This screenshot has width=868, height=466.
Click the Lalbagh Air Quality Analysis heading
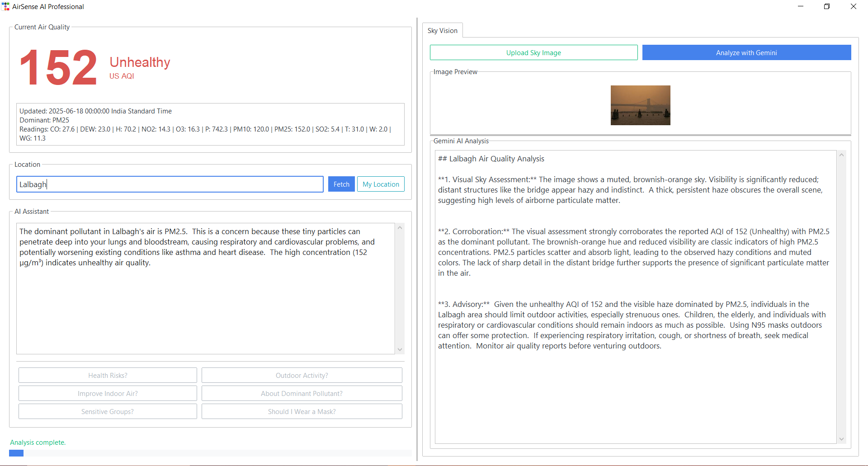(x=491, y=159)
